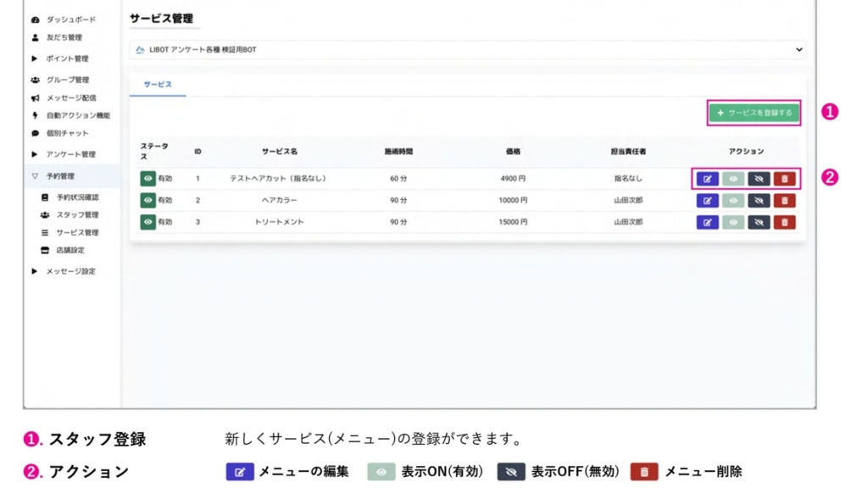Click edit icon for ヘアカラー service
Screen dimensions: 868x488
[x=707, y=201]
